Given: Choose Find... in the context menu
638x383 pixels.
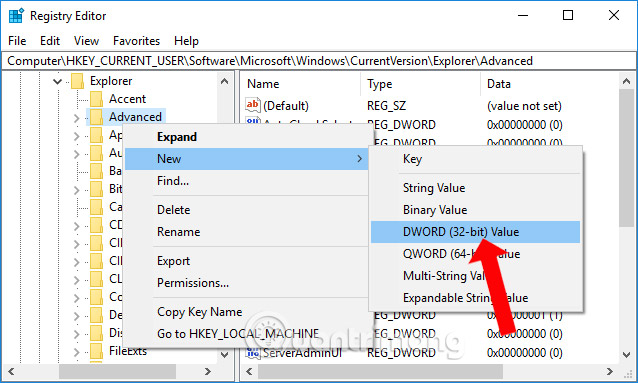Looking at the screenshot, I should coord(247,181).
